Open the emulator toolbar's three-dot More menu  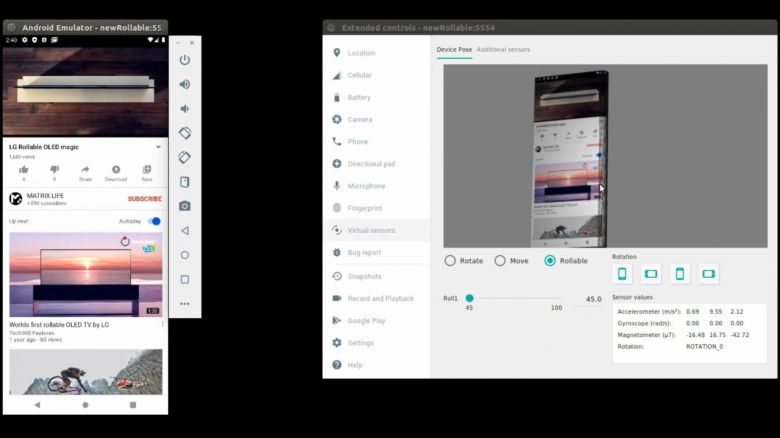point(185,303)
